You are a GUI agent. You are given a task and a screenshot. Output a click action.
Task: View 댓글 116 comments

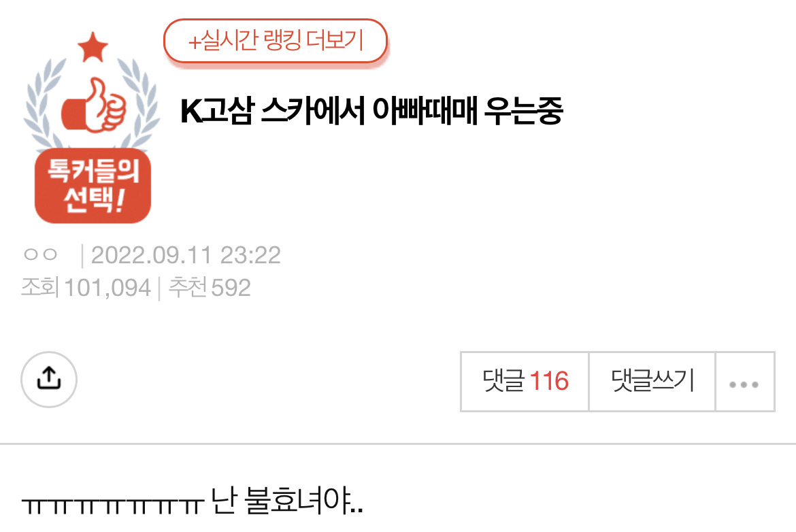525,382
